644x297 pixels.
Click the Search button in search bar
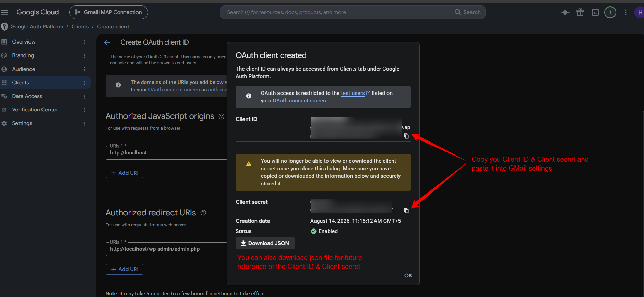click(468, 12)
